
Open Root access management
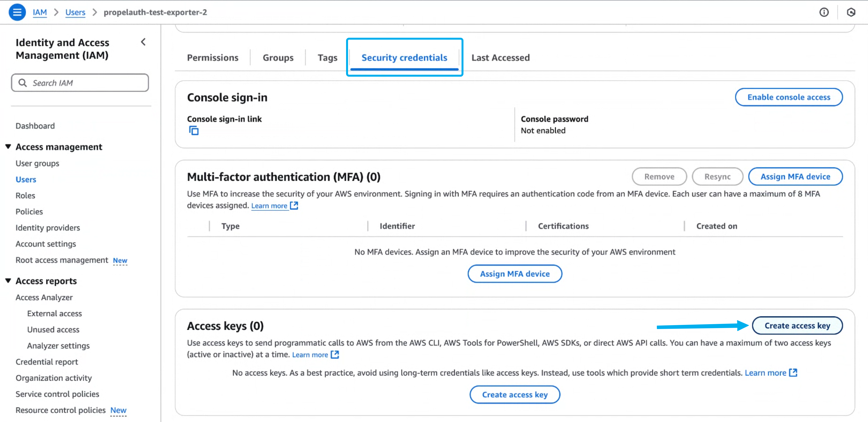click(x=62, y=260)
